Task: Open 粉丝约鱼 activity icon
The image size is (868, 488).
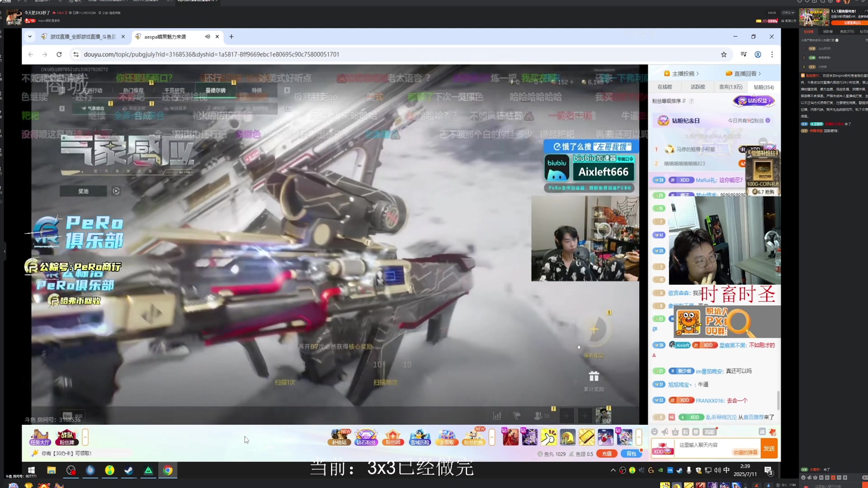Action: click(x=473, y=436)
